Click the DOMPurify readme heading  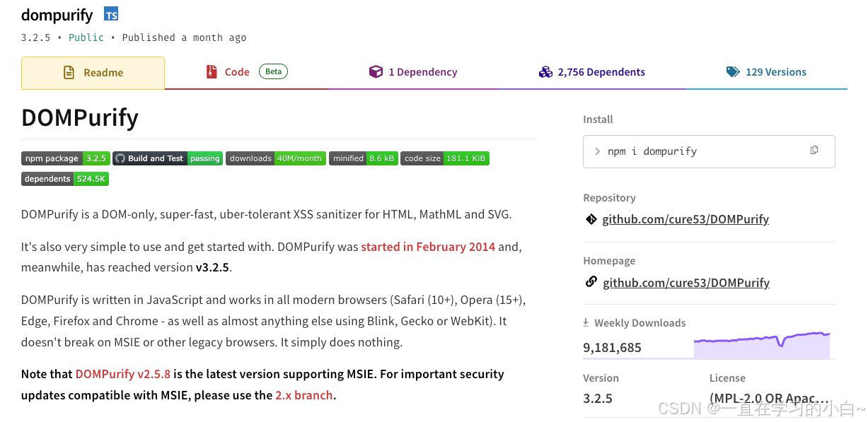click(x=80, y=117)
